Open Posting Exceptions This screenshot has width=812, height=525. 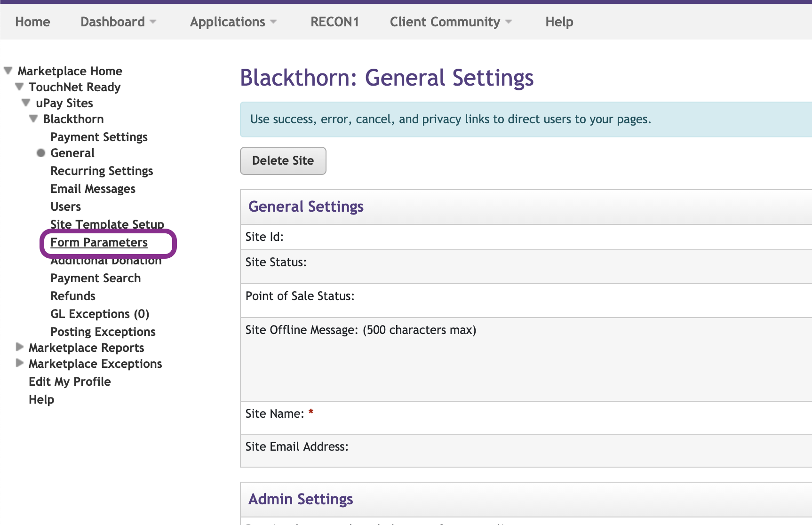[103, 332]
